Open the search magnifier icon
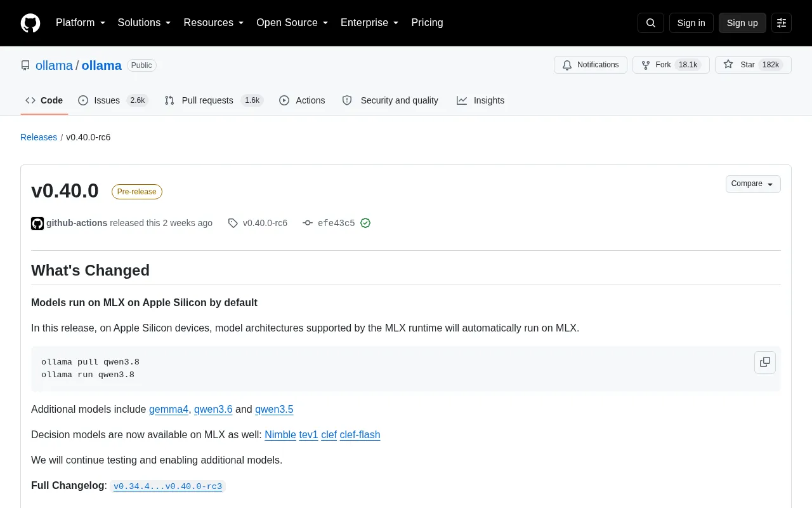Screen dimensions: 812x508 tap(651, 23)
